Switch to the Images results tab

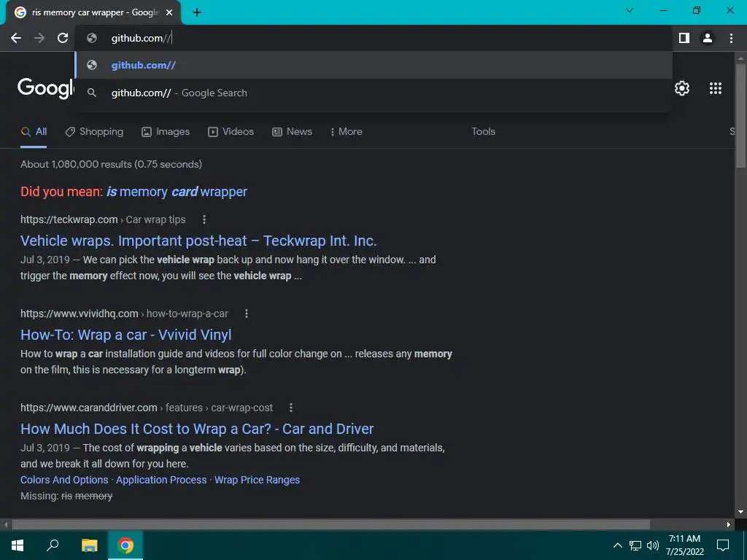click(166, 132)
